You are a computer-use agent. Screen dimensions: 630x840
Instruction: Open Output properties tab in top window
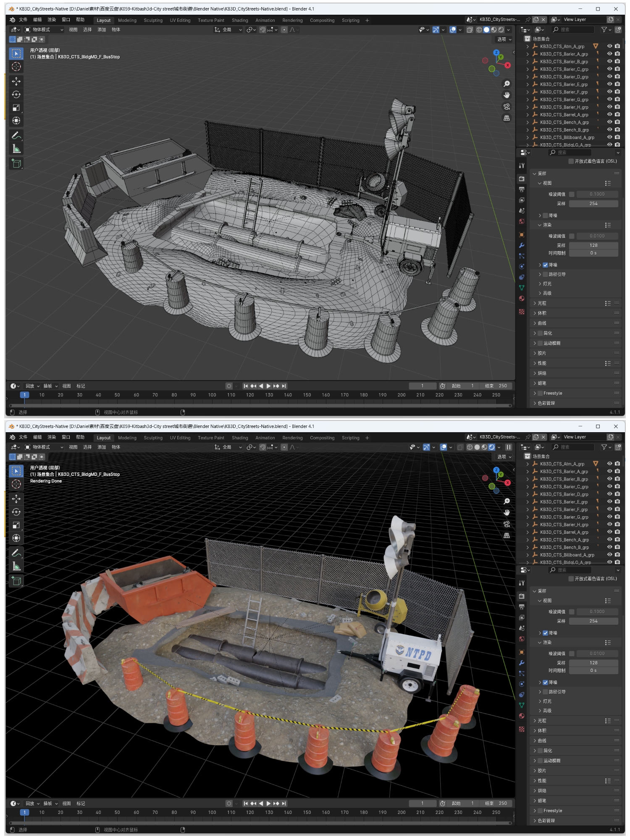click(522, 189)
